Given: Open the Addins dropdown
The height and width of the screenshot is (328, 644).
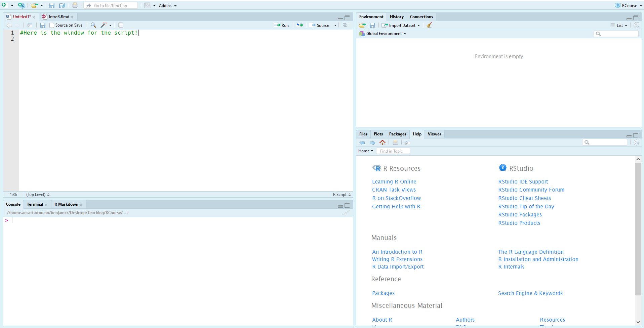Looking at the screenshot, I should coord(167,6).
